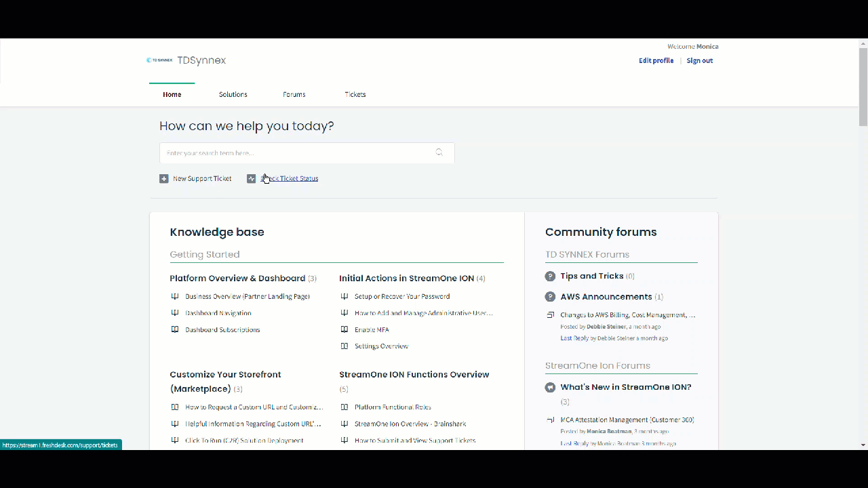Click book icon beside Dashboard Subscriptions

click(175, 329)
